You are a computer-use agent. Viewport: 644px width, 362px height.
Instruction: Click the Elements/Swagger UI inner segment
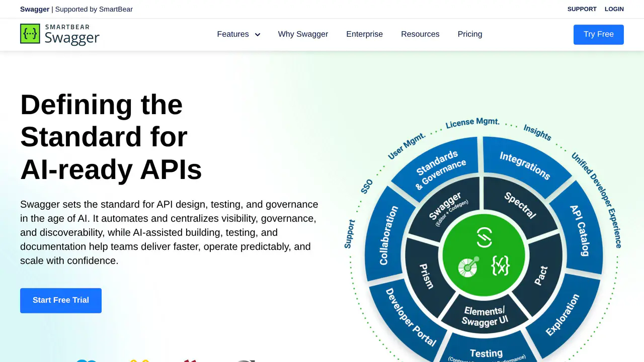click(x=484, y=316)
